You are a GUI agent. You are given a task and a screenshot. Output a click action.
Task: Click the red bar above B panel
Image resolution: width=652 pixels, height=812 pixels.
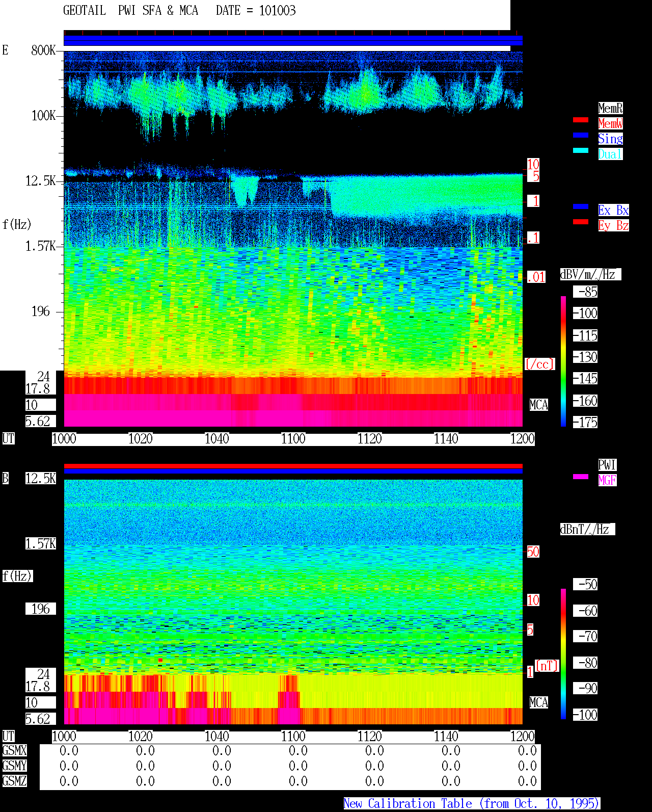click(x=293, y=466)
